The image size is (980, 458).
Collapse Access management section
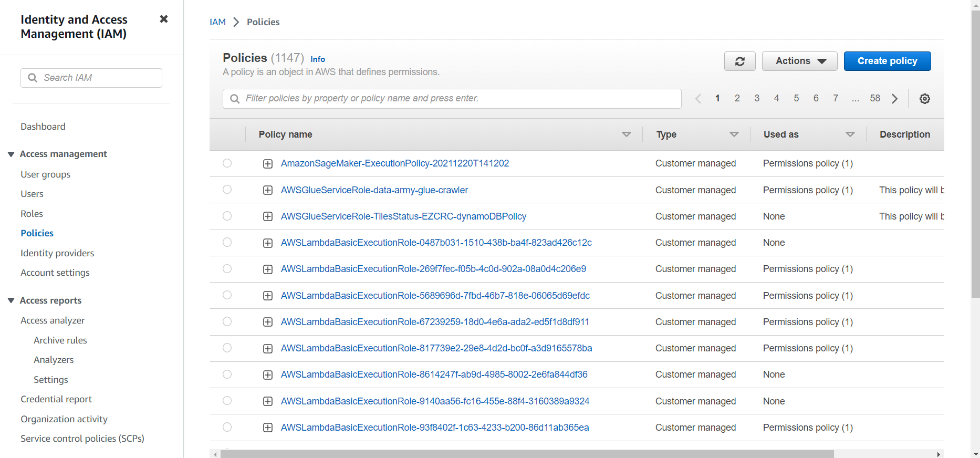click(x=11, y=154)
